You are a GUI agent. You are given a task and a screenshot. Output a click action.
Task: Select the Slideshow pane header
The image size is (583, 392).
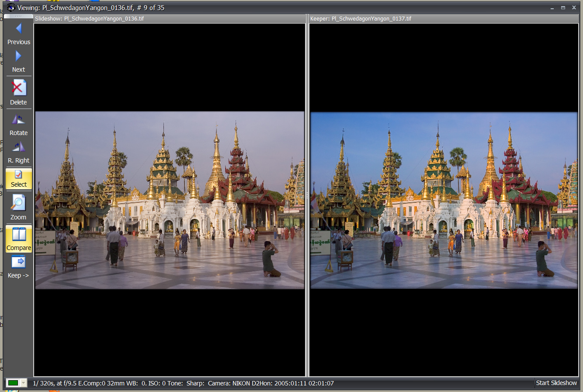[170, 19]
